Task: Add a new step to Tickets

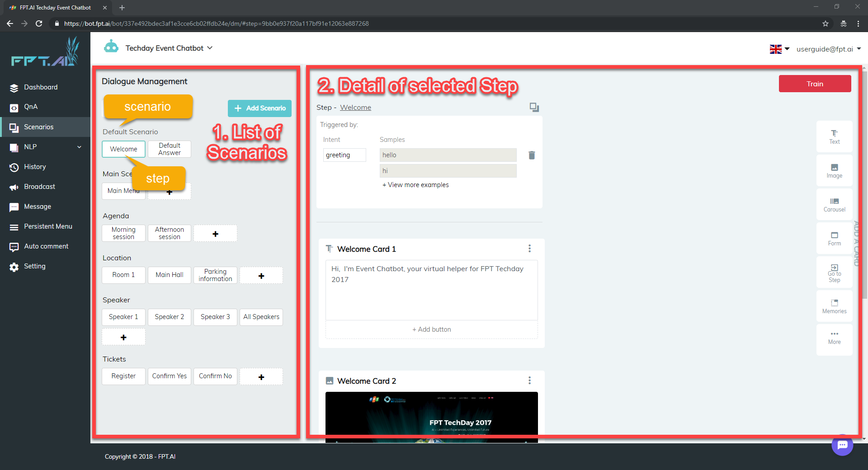Action: [x=261, y=377]
